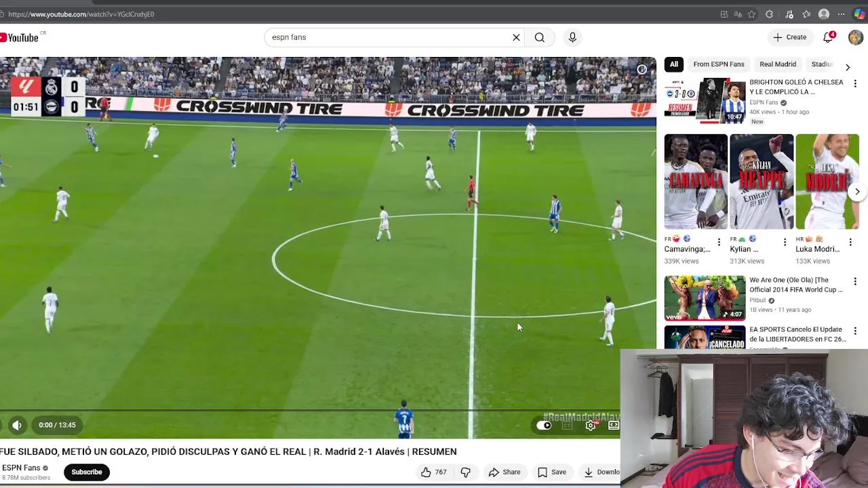Click the Create button
Viewport: 868px width, 488px height.
pos(790,37)
